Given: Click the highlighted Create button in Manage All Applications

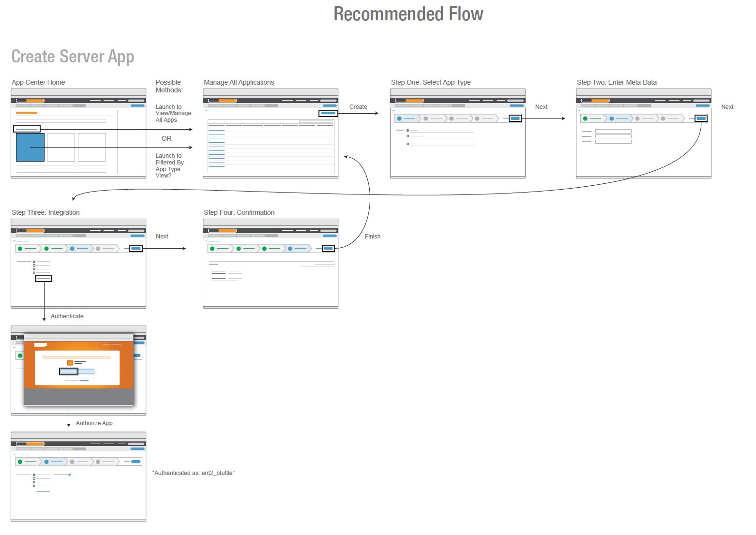Looking at the screenshot, I should point(328,113).
